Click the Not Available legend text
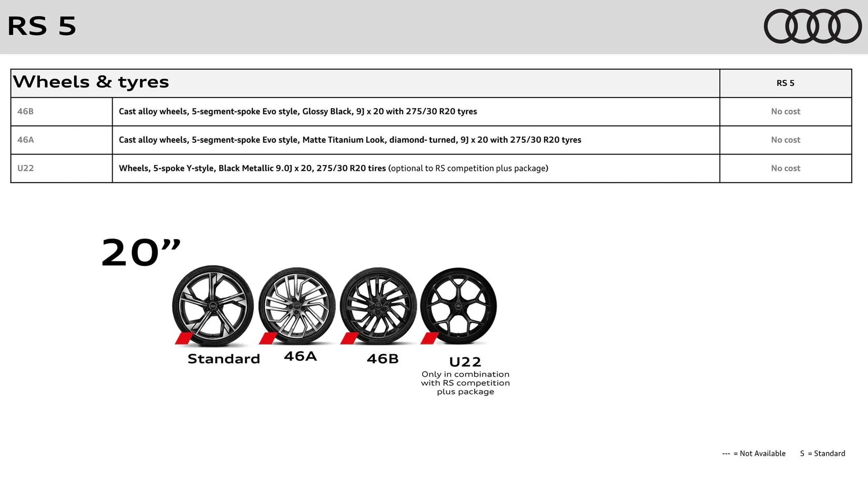Viewport: 868px width, 488px height. tap(753, 453)
